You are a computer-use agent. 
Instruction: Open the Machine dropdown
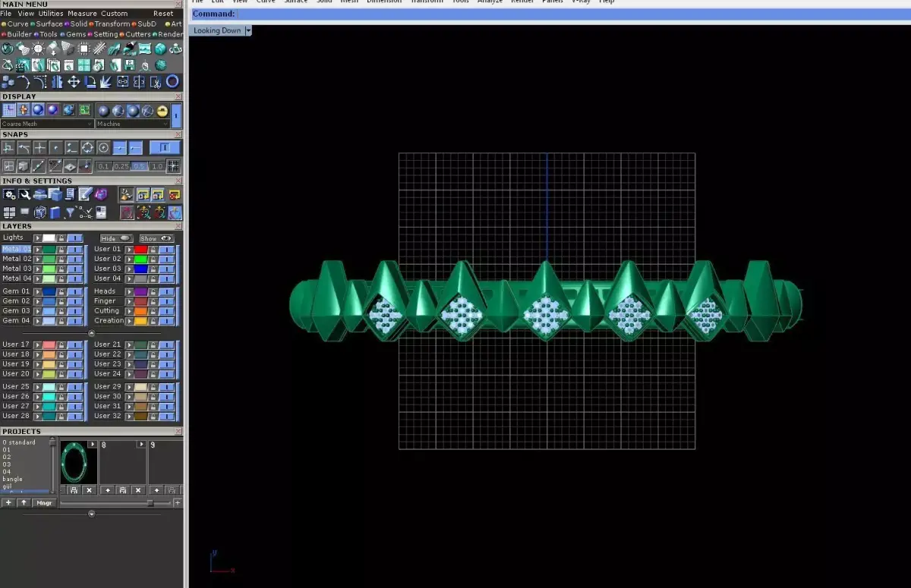pos(133,124)
